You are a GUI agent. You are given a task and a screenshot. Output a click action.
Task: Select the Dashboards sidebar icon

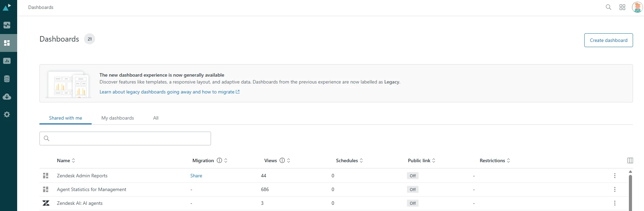[x=7, y=43]
